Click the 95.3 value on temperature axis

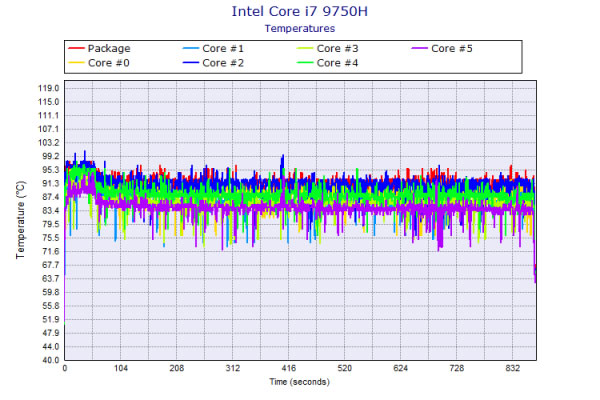click(51, 170)
